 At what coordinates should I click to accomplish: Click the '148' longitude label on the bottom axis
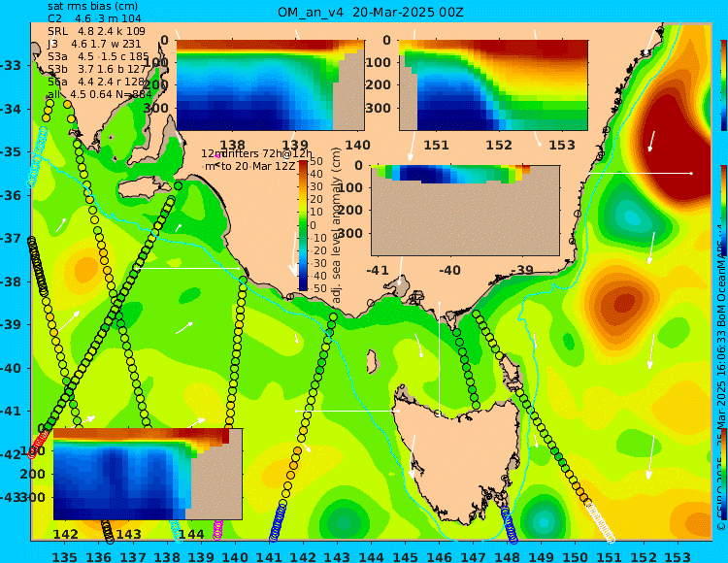point(508,556)
